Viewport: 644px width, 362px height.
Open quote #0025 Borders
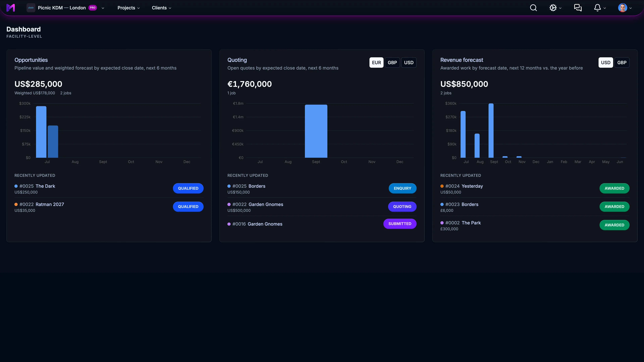tap(249, 186)
